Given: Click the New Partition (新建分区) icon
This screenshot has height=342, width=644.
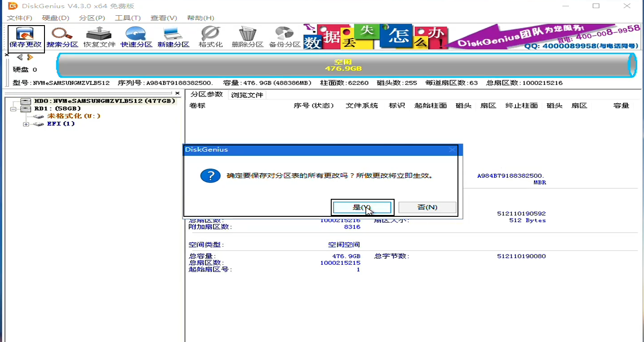Looking at the screenshot, I should click(x=173, y=38).
